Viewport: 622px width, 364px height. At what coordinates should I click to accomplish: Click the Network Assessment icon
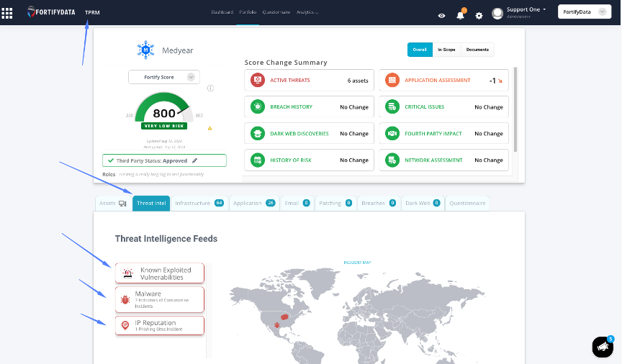392,160
